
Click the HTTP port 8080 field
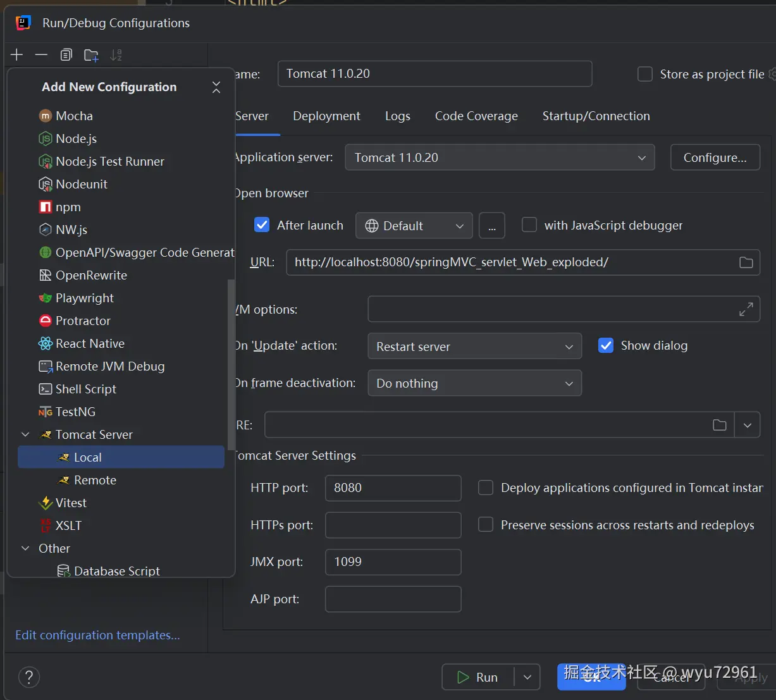point(393,488)
